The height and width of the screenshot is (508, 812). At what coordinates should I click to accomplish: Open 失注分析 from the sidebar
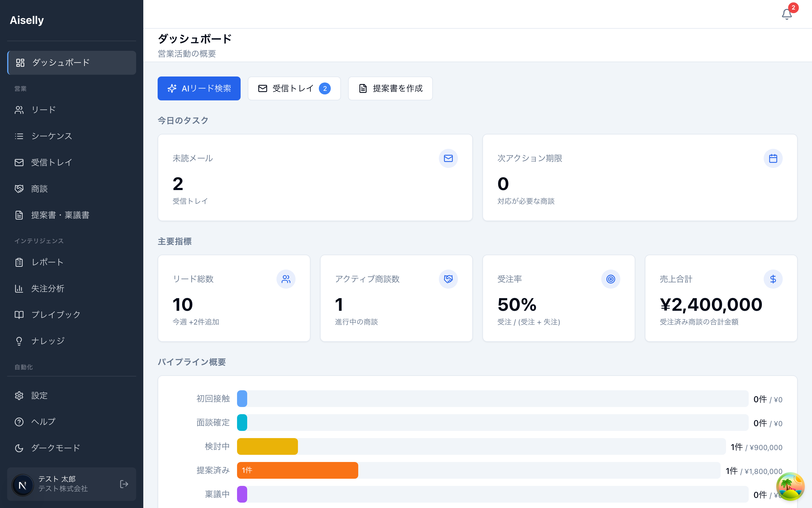pos(71,289)
